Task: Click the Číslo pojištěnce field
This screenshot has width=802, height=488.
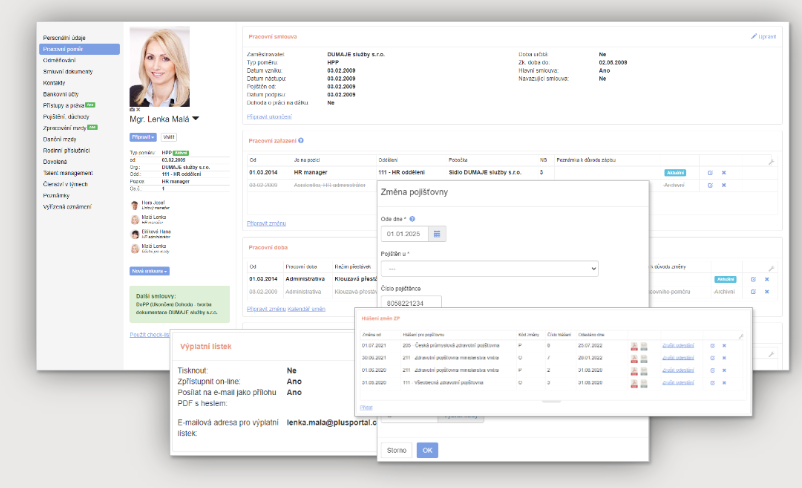Action: [x=411, y=303]
